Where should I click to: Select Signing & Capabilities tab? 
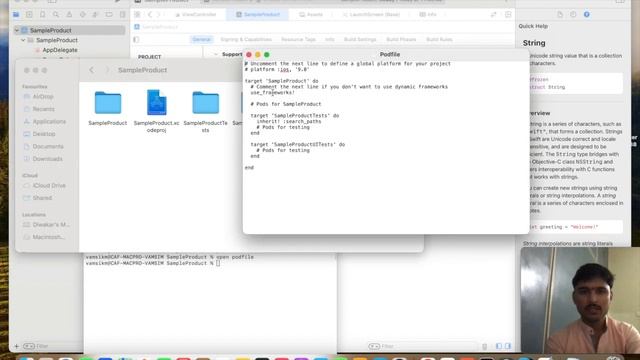[246, 40]
